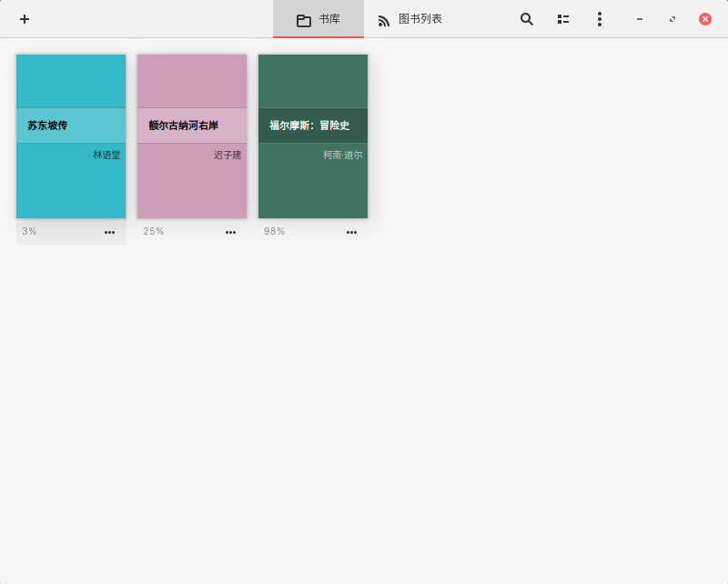
Task: Close the window with the red button
Action: pyautogui.click(x=705, y=19)
